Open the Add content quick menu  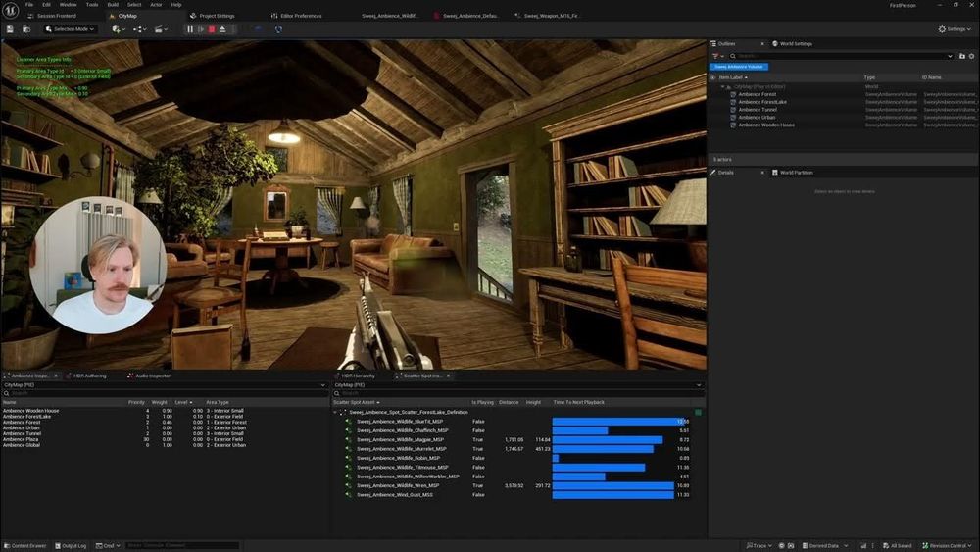tap(119, 29)
